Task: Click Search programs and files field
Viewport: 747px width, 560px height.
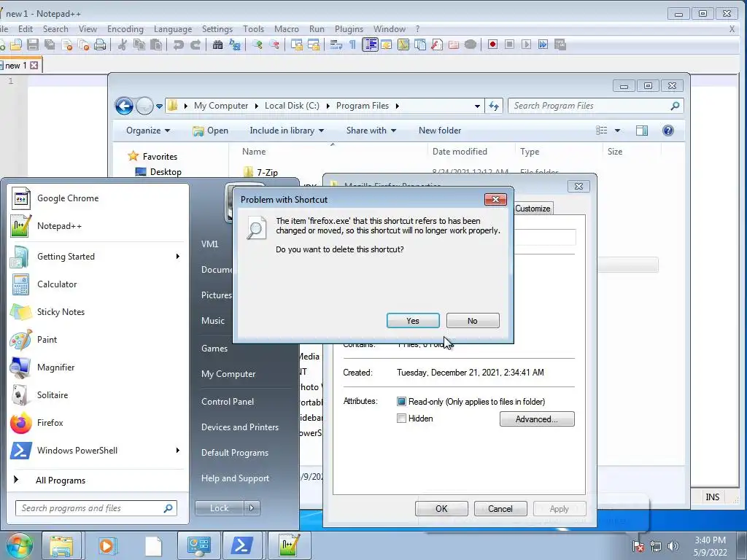Action: click(x=96, y=508)
